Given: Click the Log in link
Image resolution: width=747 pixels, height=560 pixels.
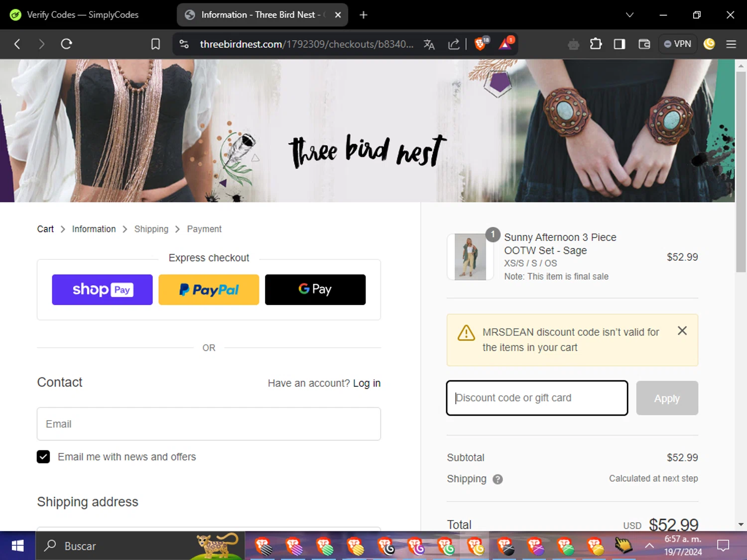Looking at the screenshot, I should click(x=367, y=383).
